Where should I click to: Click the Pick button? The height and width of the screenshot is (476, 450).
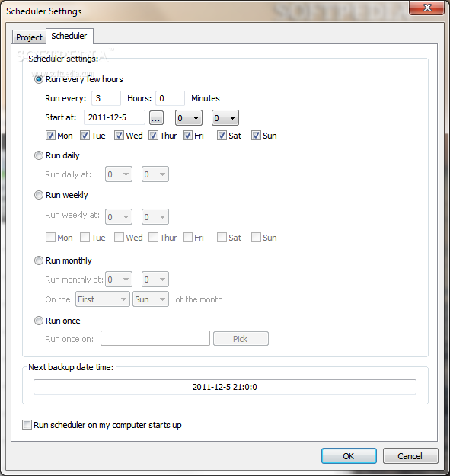point(241,338)
